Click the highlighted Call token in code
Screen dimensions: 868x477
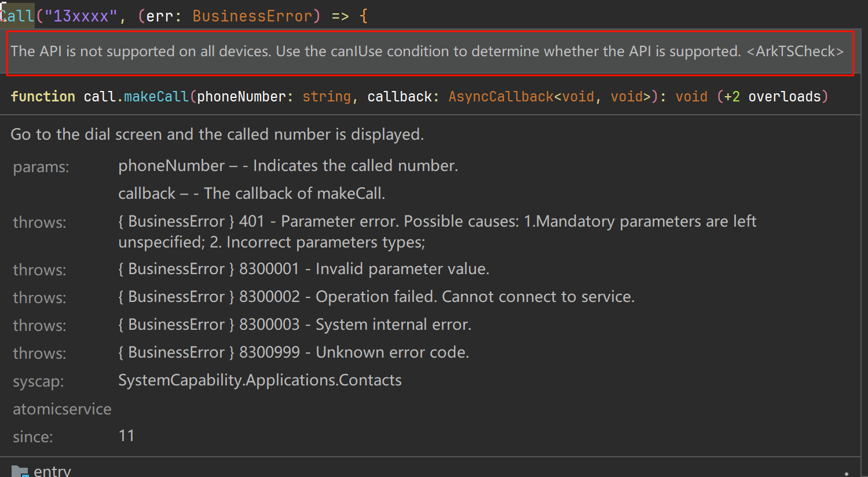point(17,16)
